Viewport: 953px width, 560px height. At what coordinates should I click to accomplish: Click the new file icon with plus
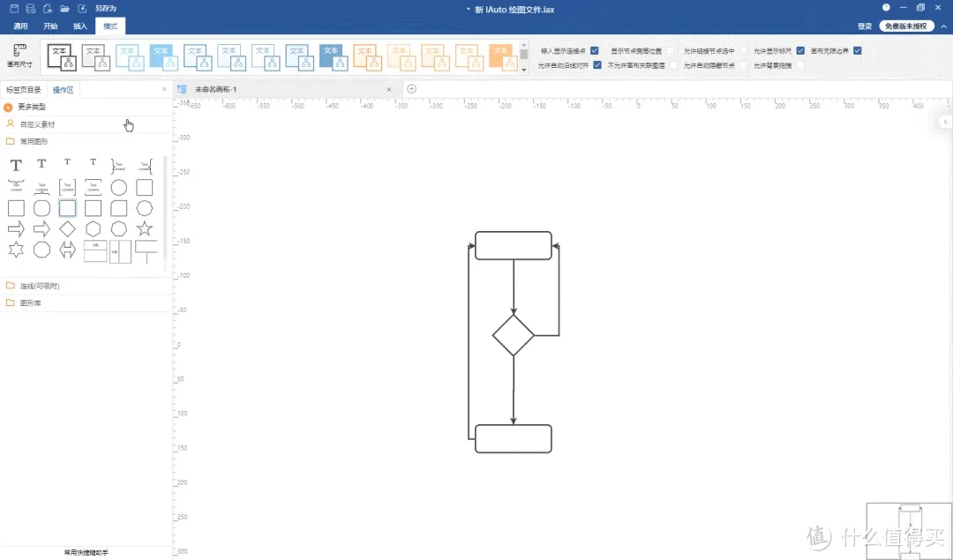(x=48, y=9)
